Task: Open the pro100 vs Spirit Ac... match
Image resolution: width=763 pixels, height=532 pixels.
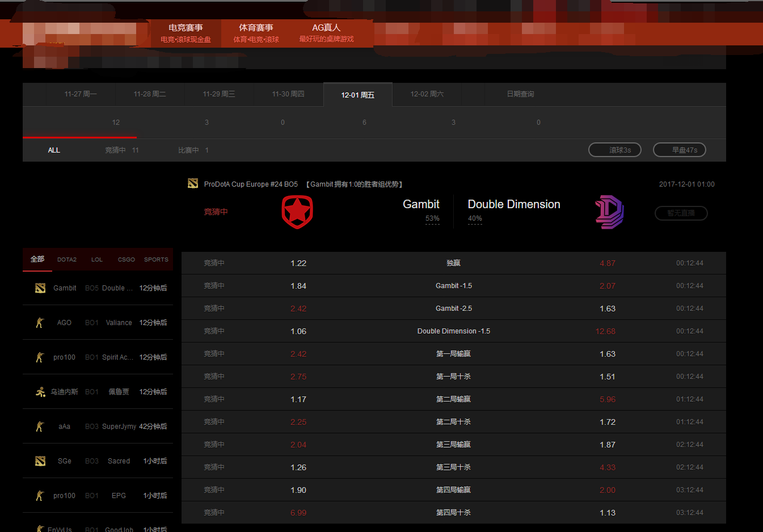Action: point(98,357)
